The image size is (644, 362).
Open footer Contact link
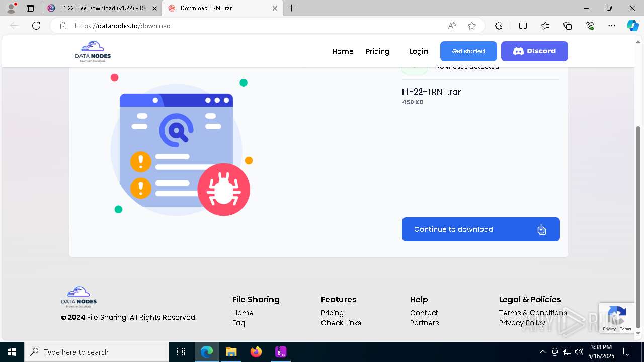pos(424,313)
